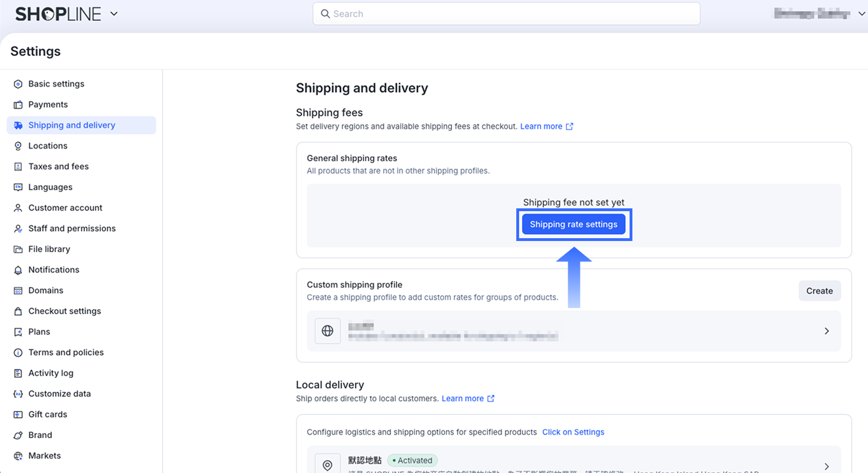
Task: Click the Markets globe icon
Action: tap(18, 456)
